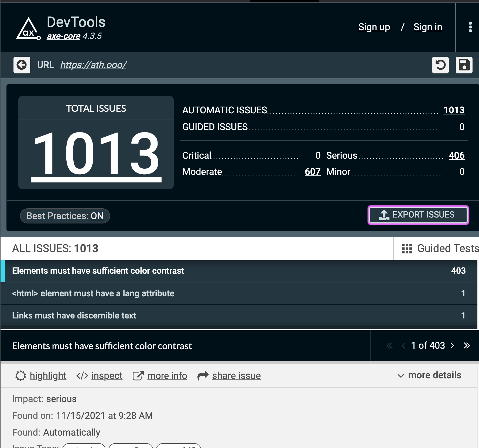Open the https://ath.ooo/ URL link

click(93, 65)
